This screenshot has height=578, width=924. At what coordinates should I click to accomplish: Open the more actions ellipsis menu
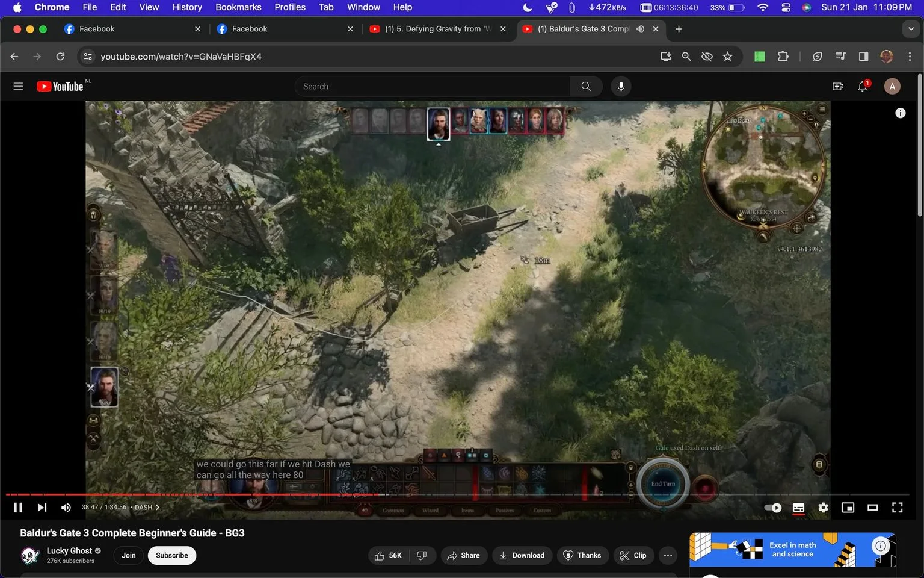click(668, 555)
